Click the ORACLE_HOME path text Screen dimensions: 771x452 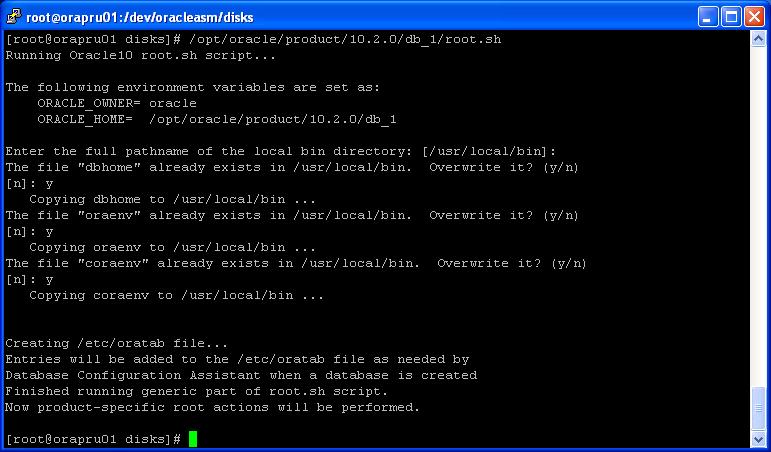pos(273,120)
